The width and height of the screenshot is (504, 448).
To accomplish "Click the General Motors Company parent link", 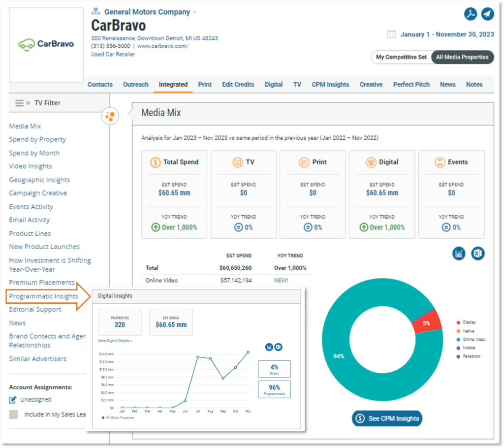I will pyautogui.click(x=147, y=12).
